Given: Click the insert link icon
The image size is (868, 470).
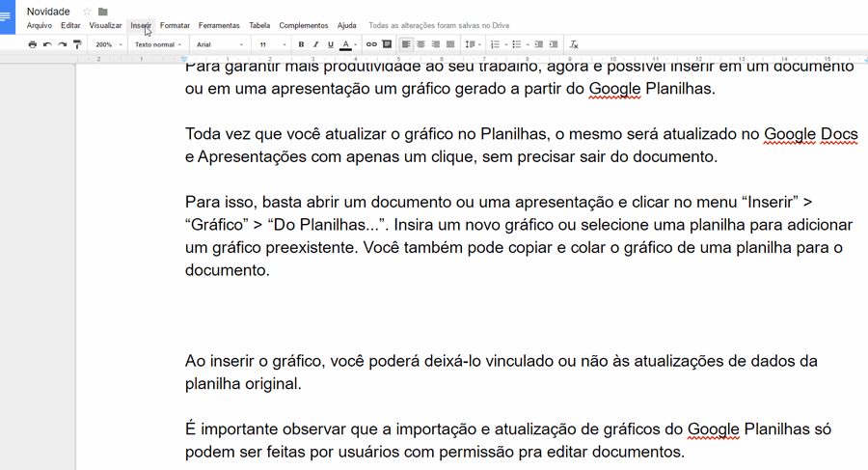Looking at the screenshot, I should pyautogui.click(x=371, y=44).
